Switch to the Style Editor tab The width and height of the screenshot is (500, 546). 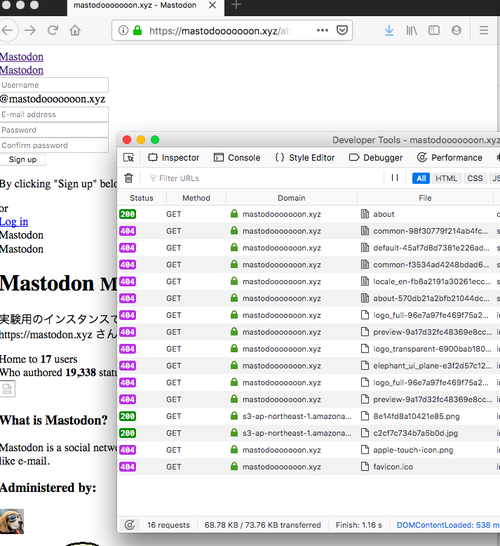[305, 158]
